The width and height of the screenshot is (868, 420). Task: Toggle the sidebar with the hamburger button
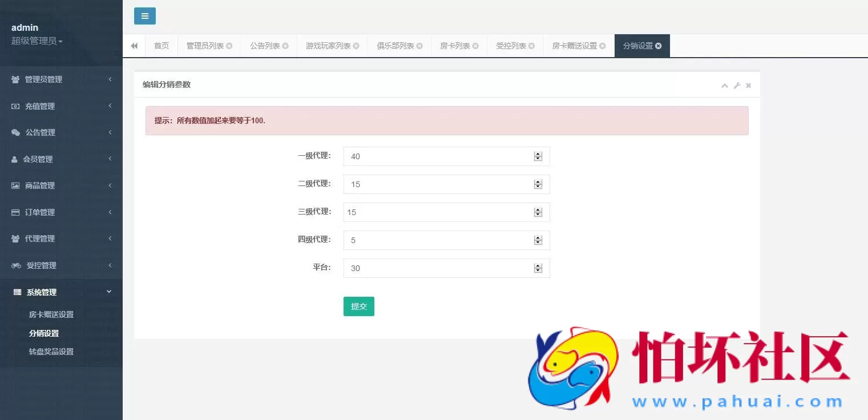(144, 16)
